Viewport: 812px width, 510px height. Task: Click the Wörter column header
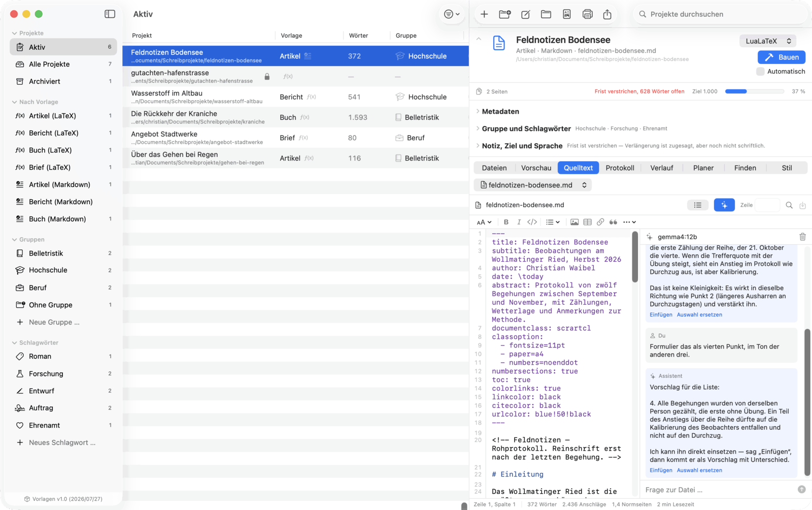coord(358,36)
